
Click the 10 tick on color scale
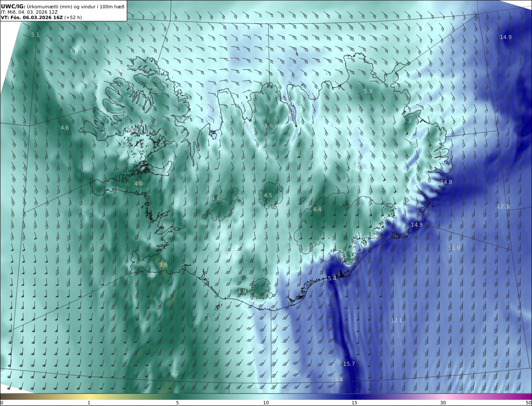coord(266,403)
